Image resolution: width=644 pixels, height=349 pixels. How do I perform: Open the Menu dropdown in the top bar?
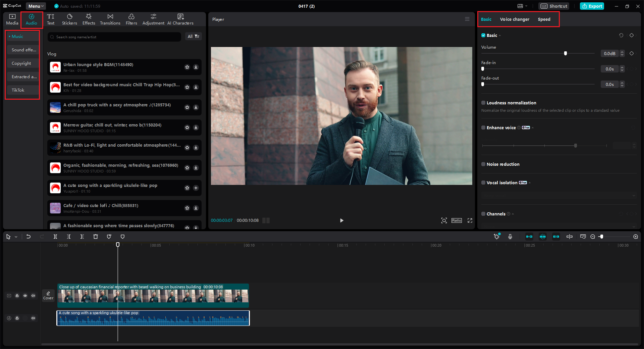(36, 6)
